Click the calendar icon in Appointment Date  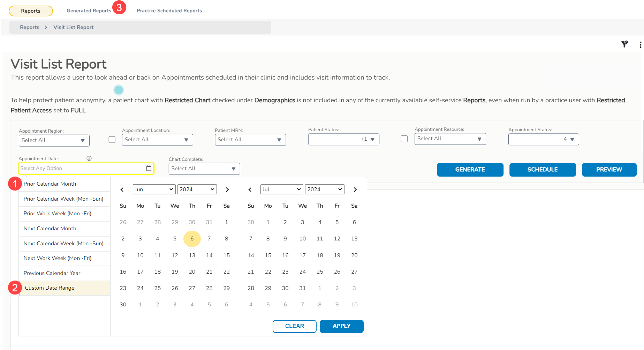coord(149,168)
